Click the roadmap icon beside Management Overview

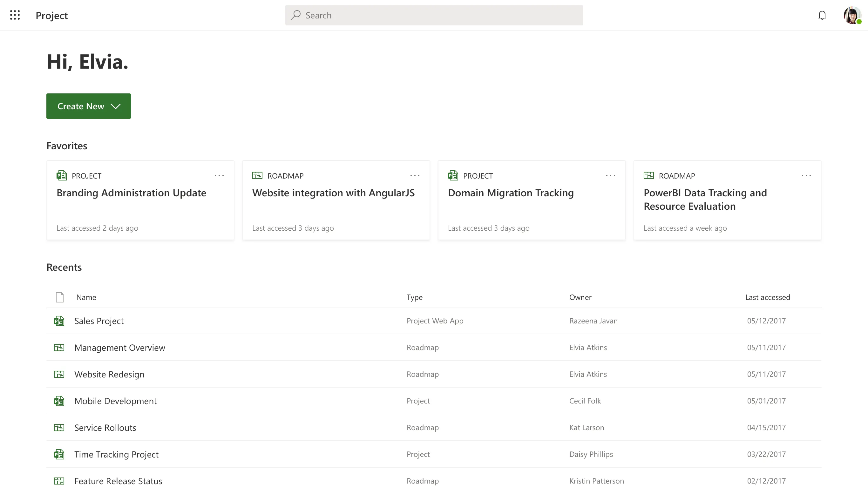[x=59, y=348]
